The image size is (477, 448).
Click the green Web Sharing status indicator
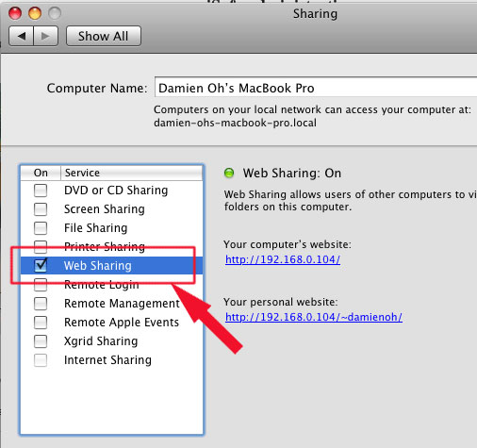[x=229, y=173]
